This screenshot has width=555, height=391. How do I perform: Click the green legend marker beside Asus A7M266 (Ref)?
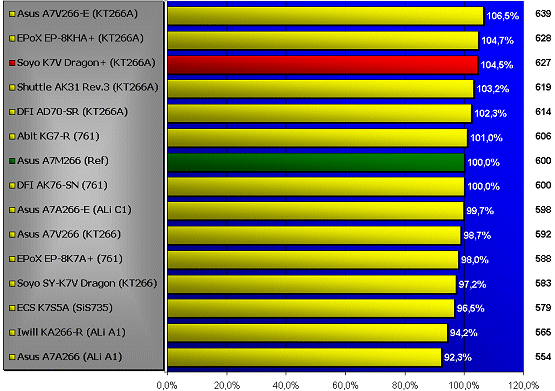click(12, 161)
